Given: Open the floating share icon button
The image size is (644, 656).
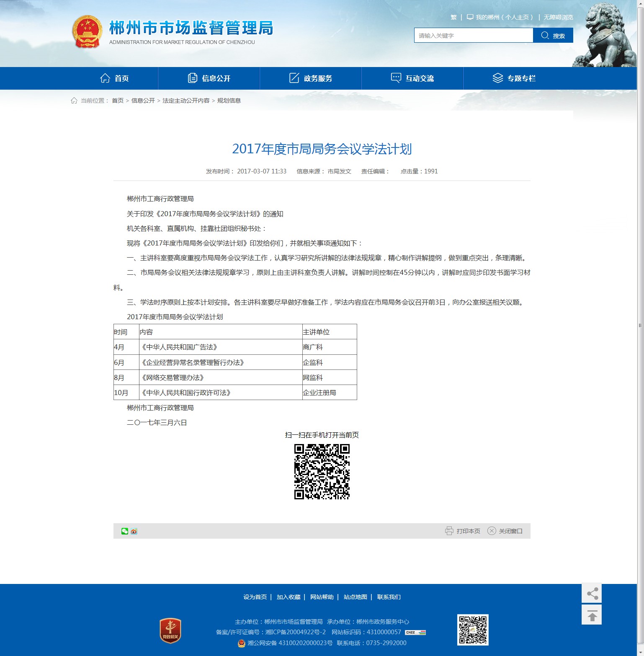Looking at the screenshot, I should 592,593.
